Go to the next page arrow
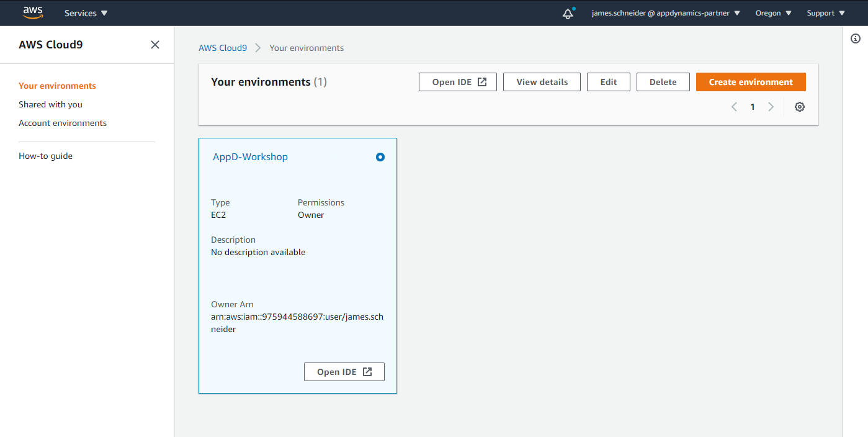This screenshot has width=868, height=437. coord(771,107)
